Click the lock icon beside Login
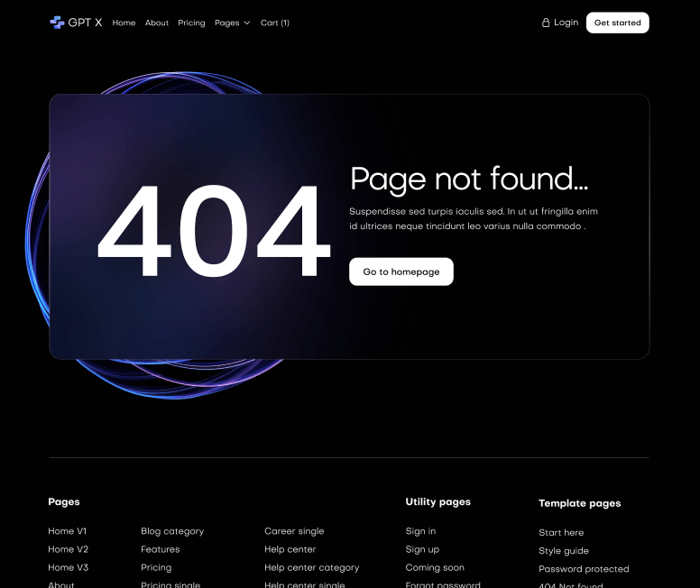 coord(546,23)
